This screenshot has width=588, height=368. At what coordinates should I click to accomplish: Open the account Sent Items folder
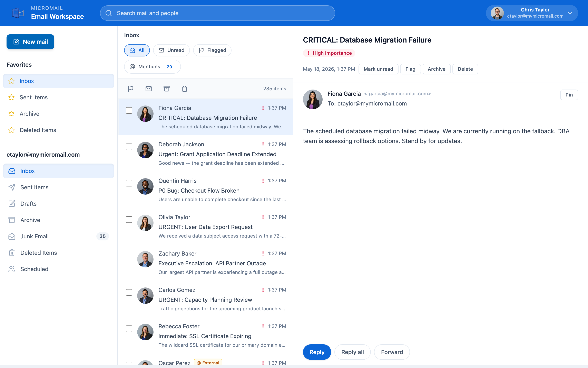click(x=59, y=187)
